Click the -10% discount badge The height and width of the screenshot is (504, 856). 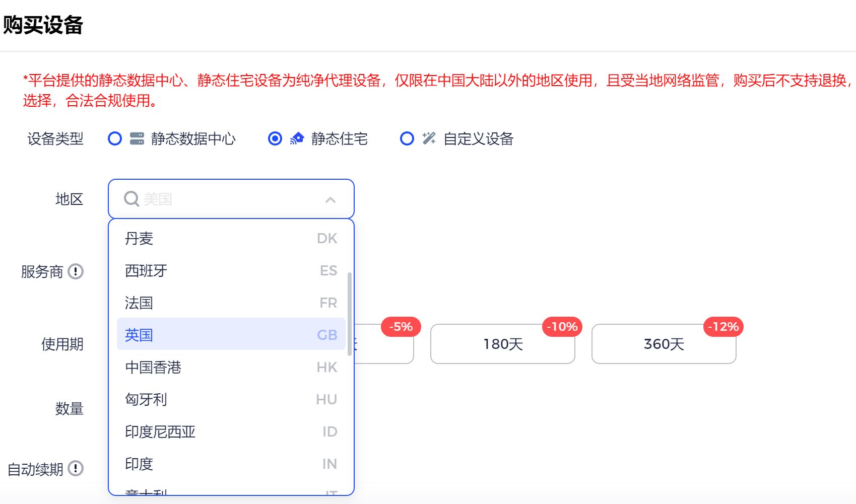tap(562, 327)
